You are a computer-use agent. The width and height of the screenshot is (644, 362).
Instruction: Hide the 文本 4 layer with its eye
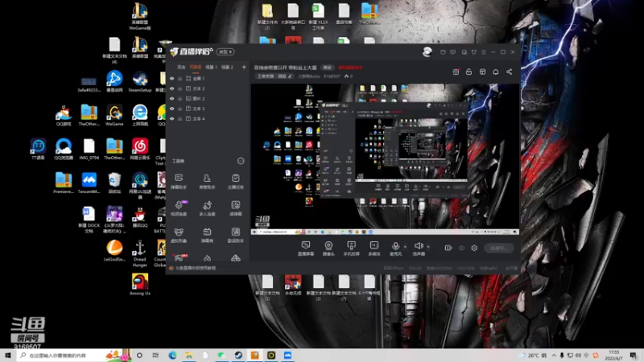[x=171, y=118]
